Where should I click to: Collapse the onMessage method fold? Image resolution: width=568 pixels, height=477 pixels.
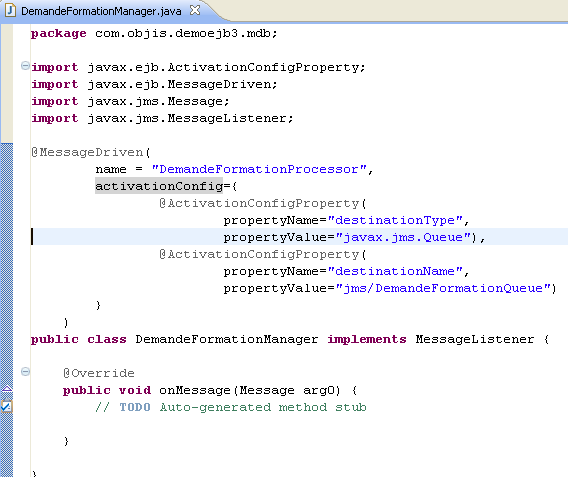coord(25,372)
